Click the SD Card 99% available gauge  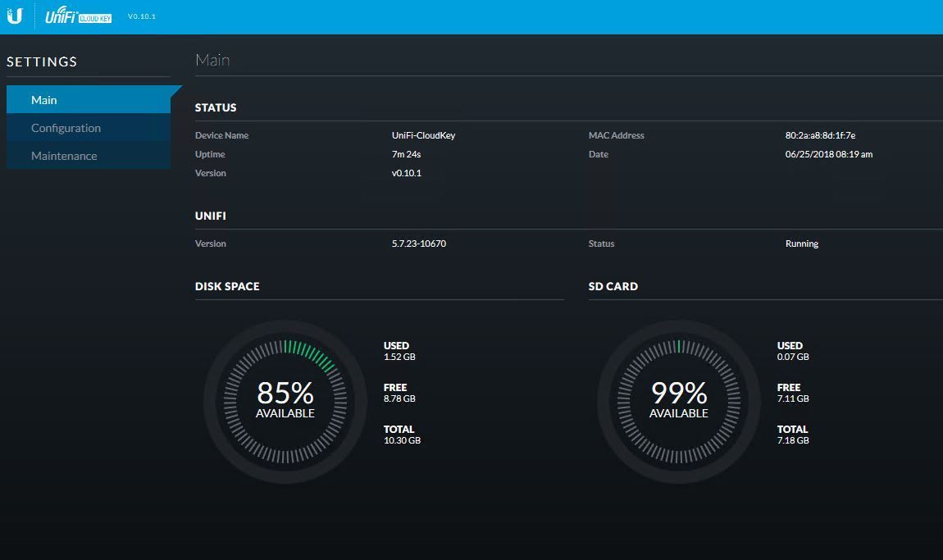point(679,400)
